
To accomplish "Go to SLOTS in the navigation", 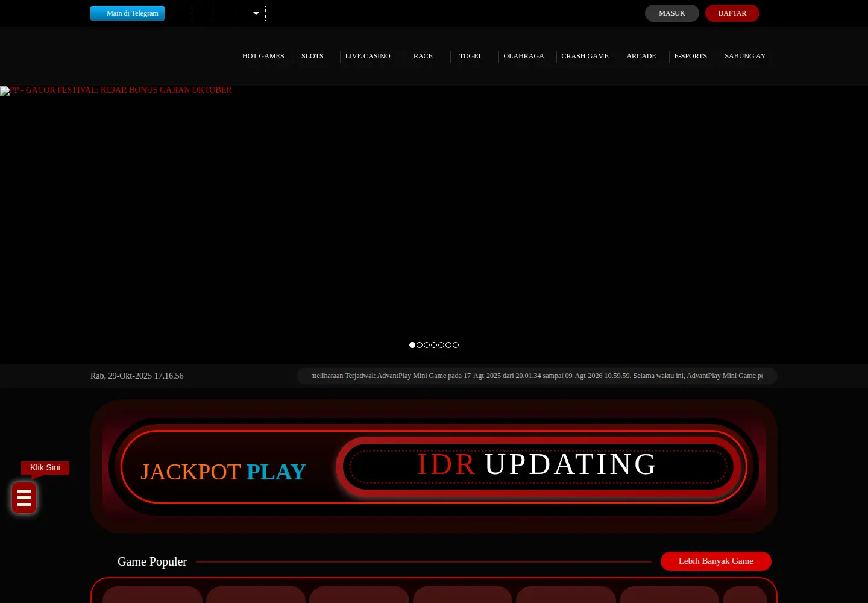I will [x=312, y=56].
